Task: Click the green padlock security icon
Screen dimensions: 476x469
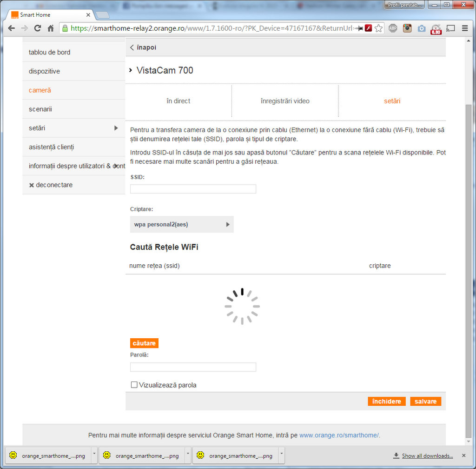Action: coord(65,28)
